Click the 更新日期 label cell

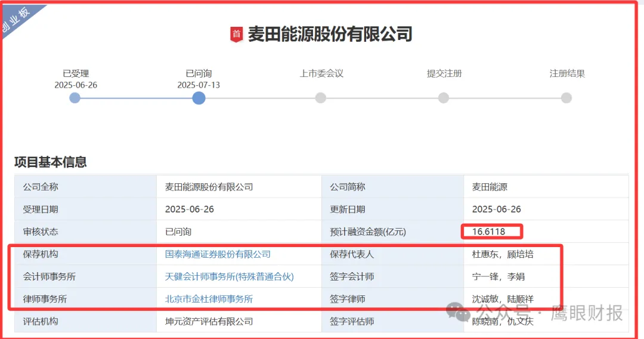pyautogui.click(x=392, y=209)
